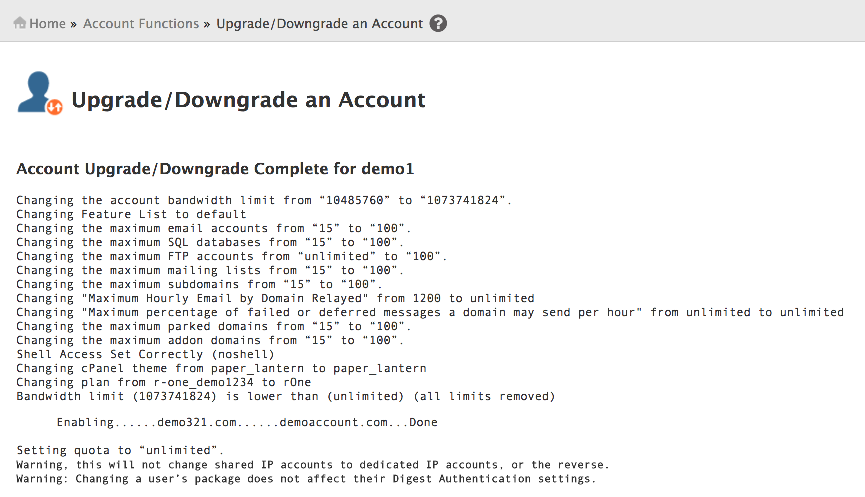The image size is (865, 497).
Task: Click the Changing Feature List to default line
Action: [131, 214]
